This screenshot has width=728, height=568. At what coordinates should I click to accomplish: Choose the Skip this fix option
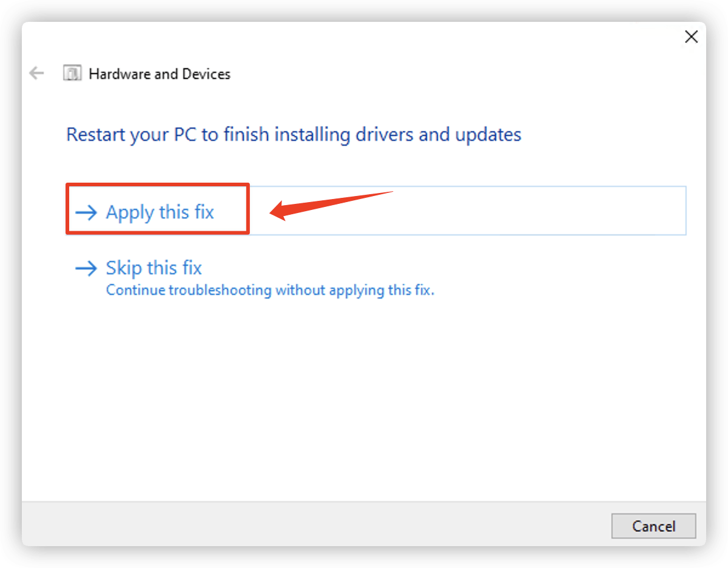coord(153,268)
